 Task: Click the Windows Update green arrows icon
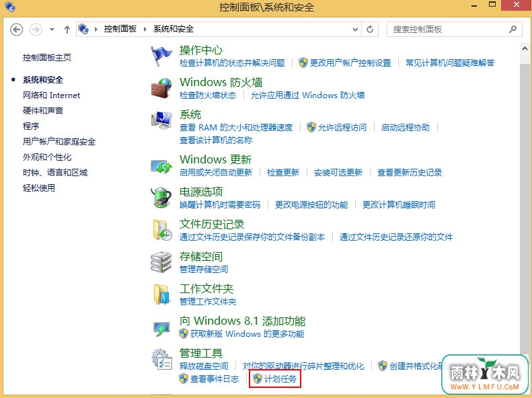[x=161, y=166]
